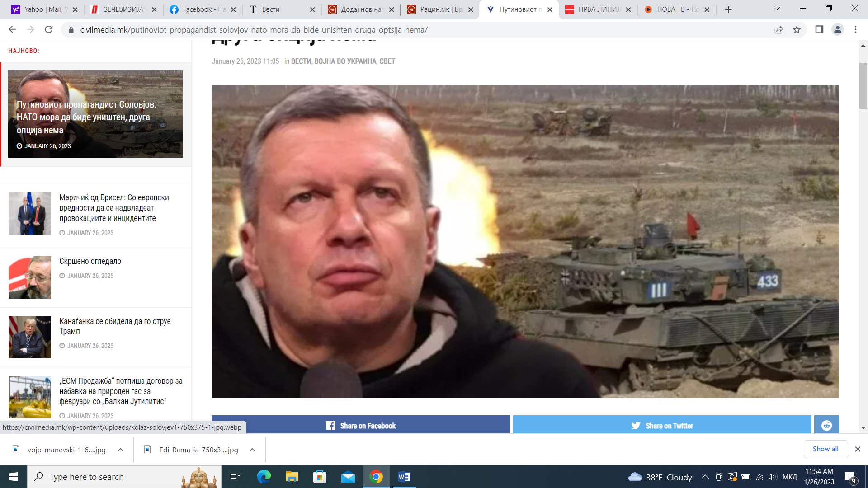868x488 pixels.
Task: Open the Trump article thumbnail
Action: [30, 337]
